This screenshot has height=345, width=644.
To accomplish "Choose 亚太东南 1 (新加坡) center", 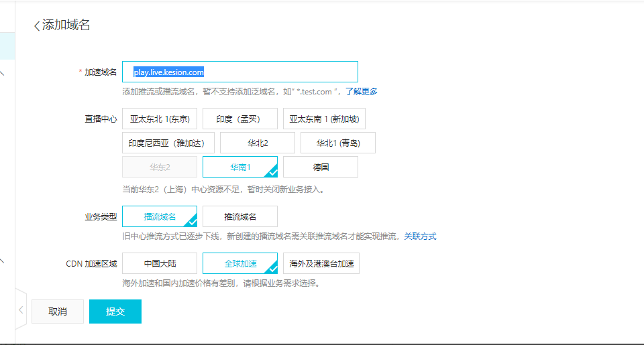I will tap(324, 119).
